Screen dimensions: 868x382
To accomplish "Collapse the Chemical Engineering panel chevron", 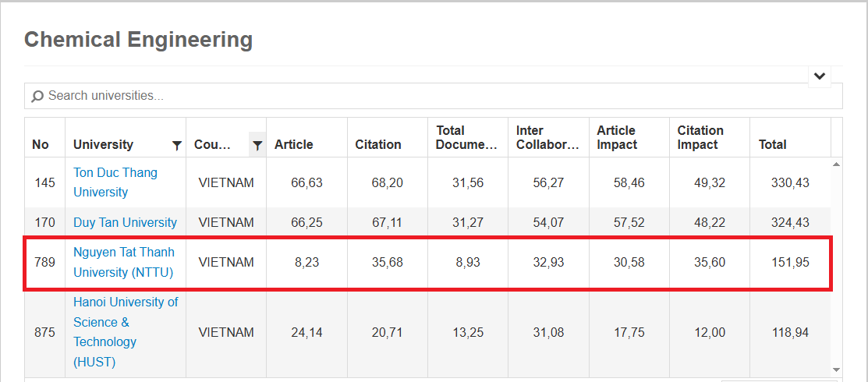I will tap(820, 76).
